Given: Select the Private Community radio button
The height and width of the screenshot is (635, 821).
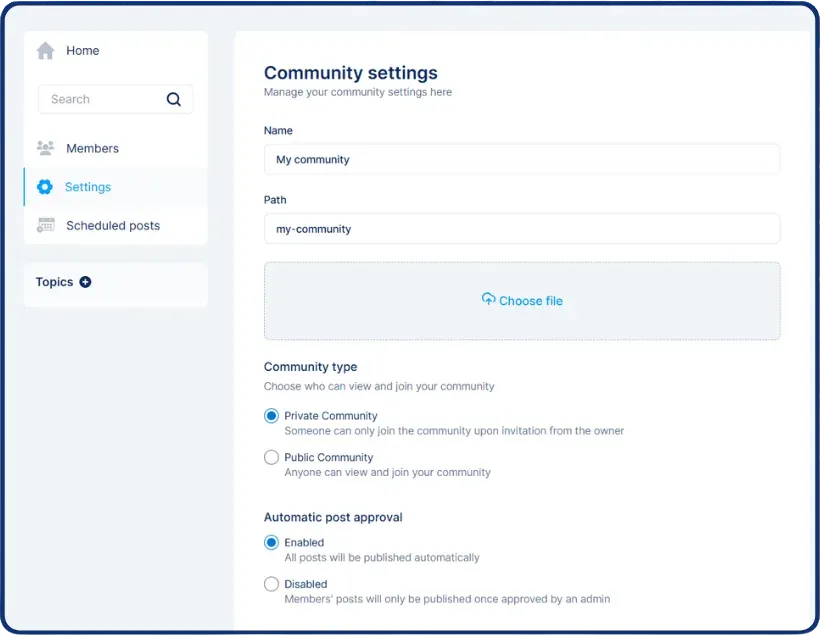Looking at the screenshot, I should tap(271, 416).
